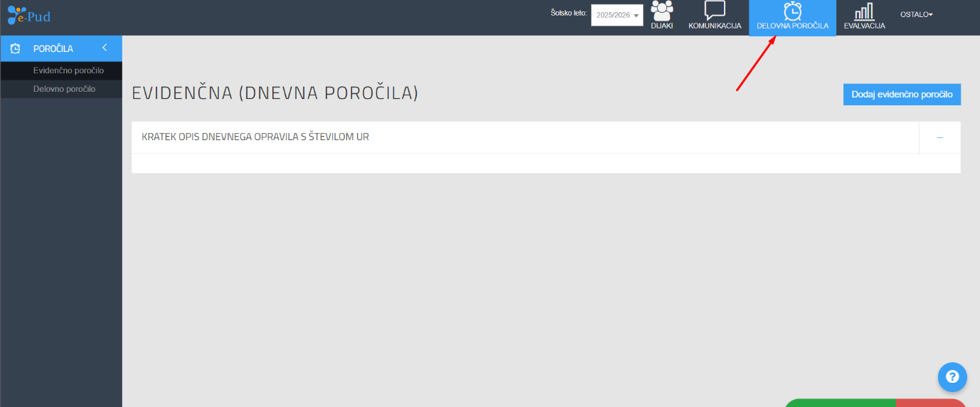Open the Evidenčno poročilo sidebar item
Viewport: 980px width, 407px height.
[61, 70]
